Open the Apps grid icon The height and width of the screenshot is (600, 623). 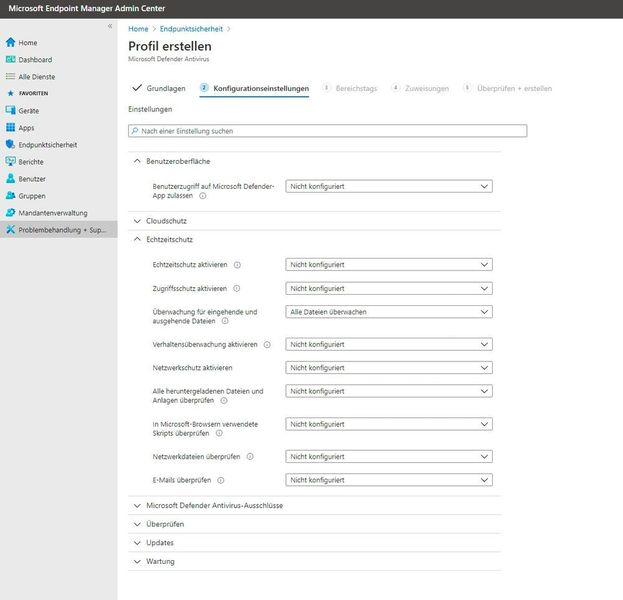[10, 128]
